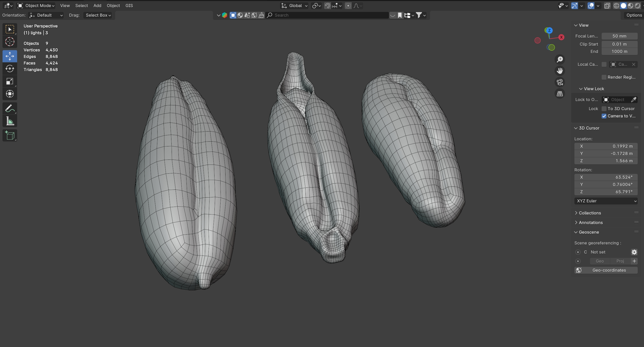Expand the Collections panel
The width and height of the screenshot is (644, 347).
(x=590, y=213)
